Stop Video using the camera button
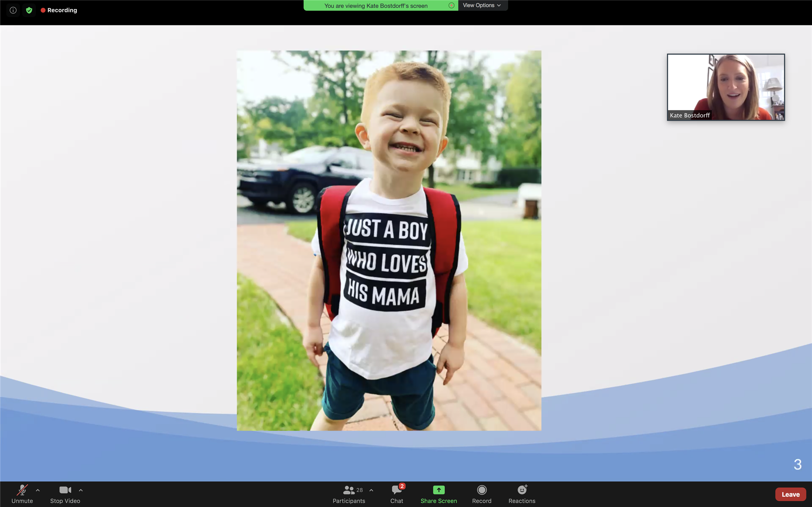812x507 pixels. coord(65,494)
